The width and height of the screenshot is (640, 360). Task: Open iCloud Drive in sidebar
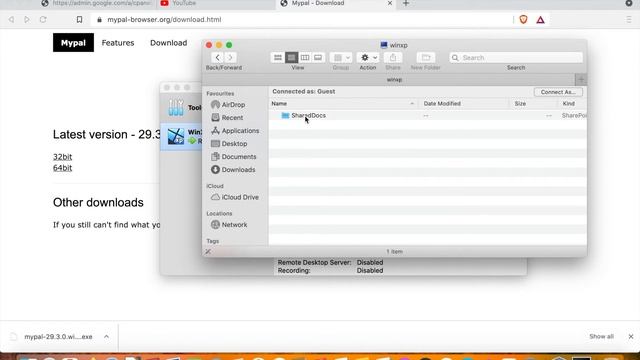235,197
